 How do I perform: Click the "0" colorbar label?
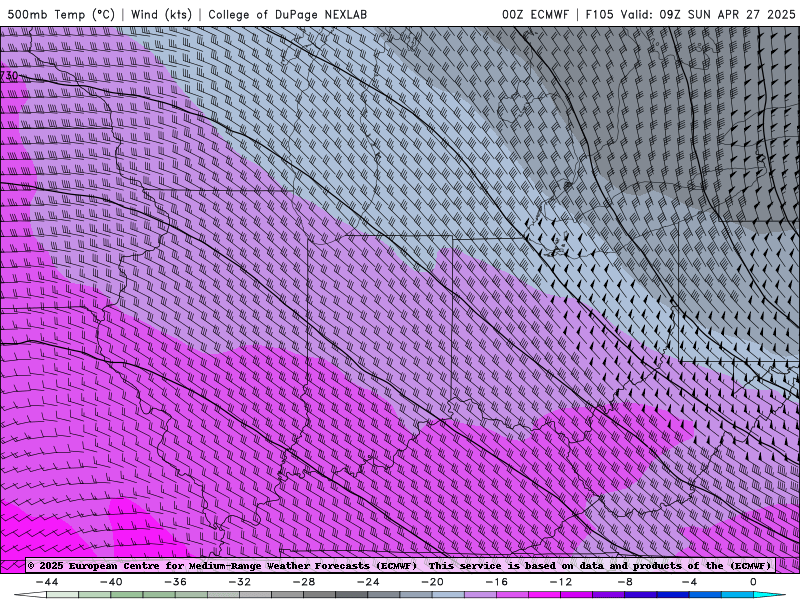754,582
